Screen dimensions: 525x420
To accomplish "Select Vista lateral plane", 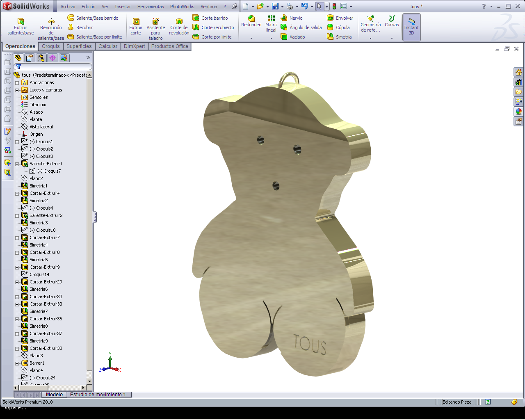I will 37,127.
